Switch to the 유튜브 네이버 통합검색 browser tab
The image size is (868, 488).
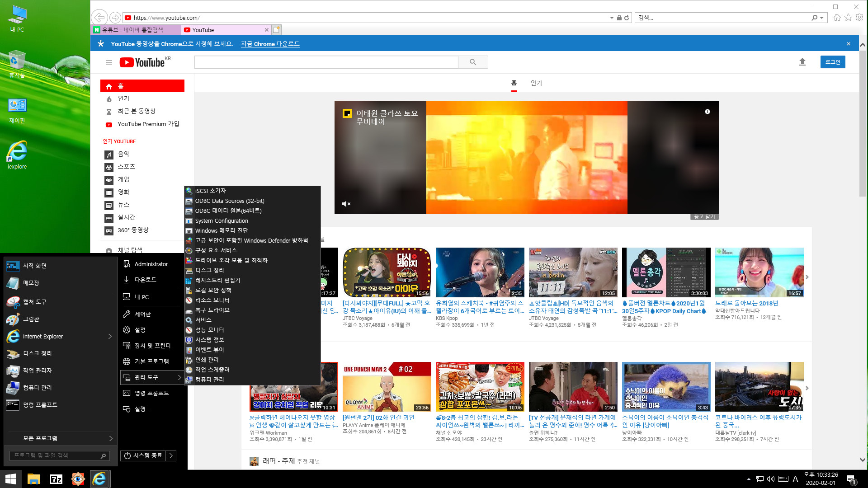(x=136, y=30)
